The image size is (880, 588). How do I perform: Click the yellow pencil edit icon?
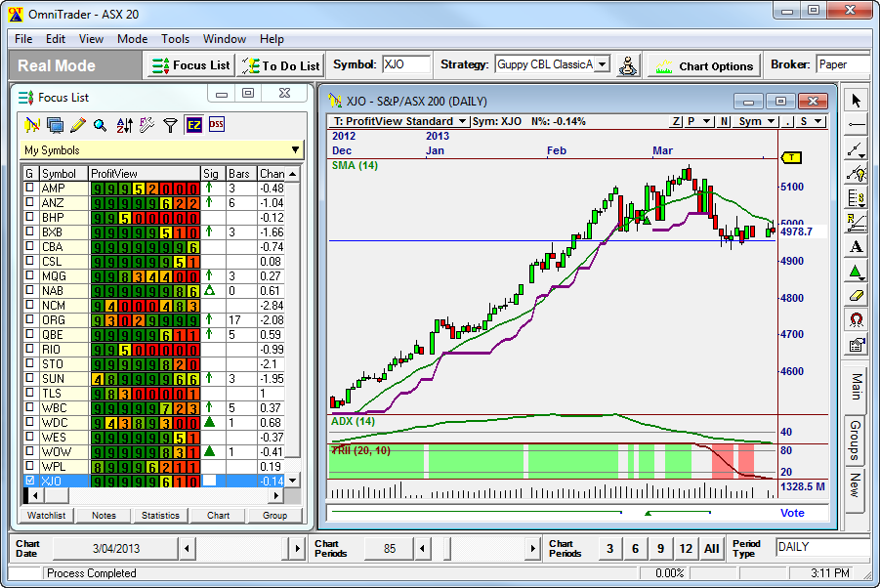coord(77,125)
